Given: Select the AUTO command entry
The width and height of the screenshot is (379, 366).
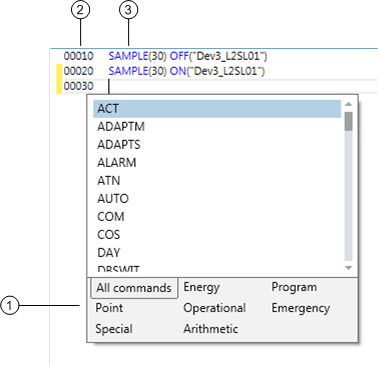Looking at the screenshot, I should coord(217,199).
